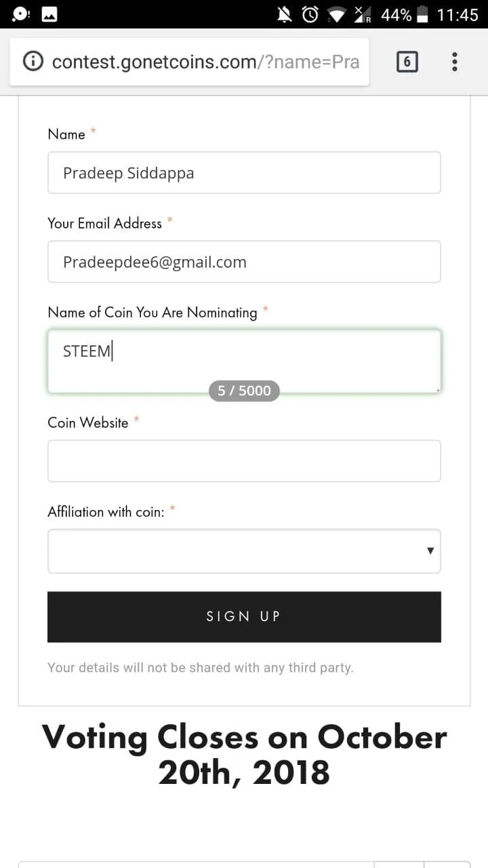Expand the Affiliation with coin dropdown
Viewport: 488px width, 868px height.
coord(244,551)
